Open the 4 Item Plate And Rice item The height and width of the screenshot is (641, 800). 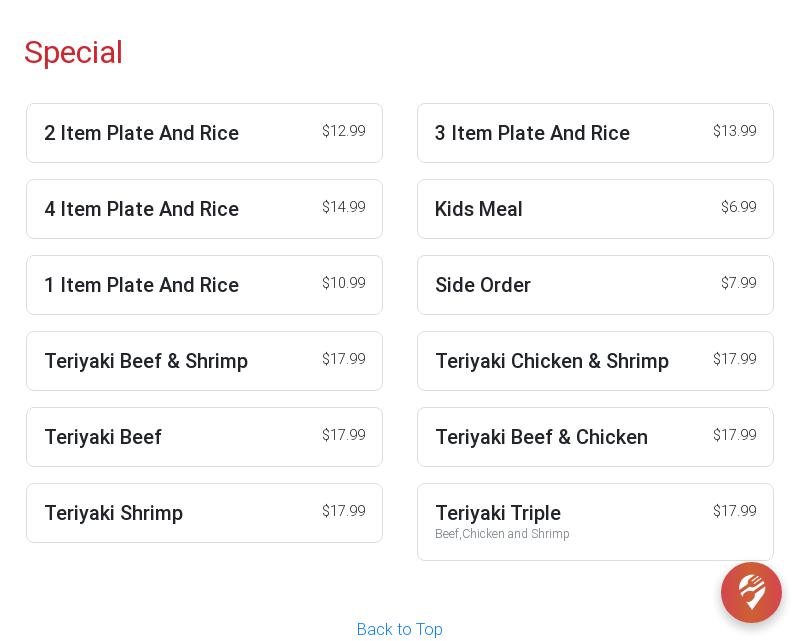204,209
